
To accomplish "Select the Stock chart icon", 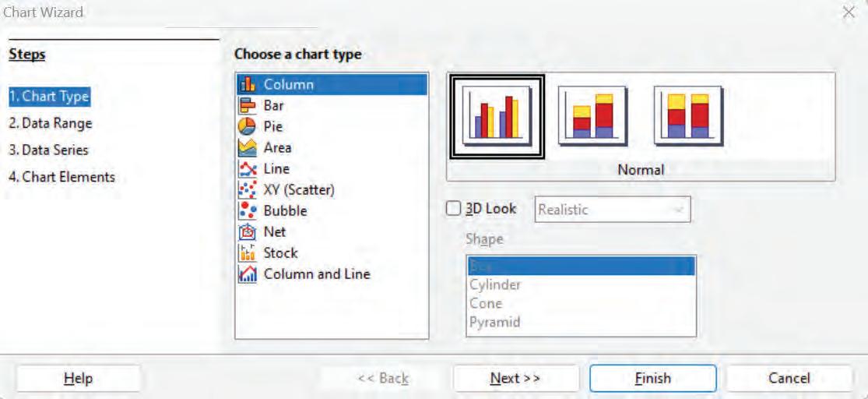I will click(x=247, y=252).
